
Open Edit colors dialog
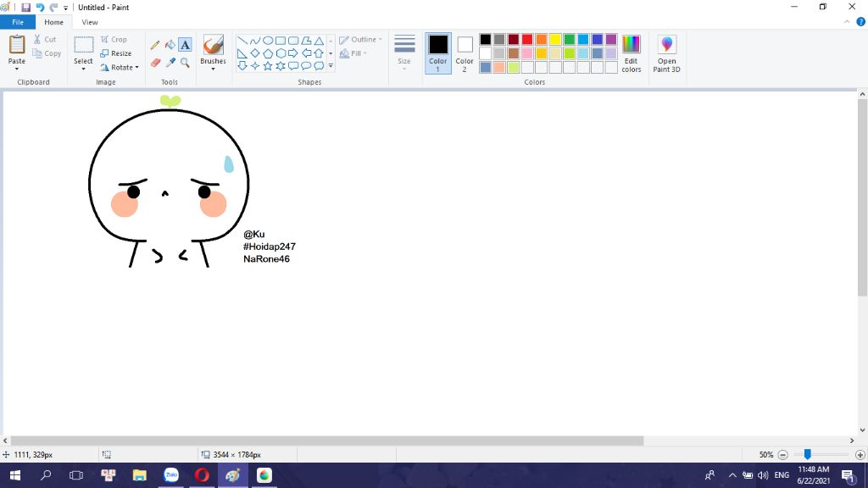pyautogui.click(x=631, y=53)
